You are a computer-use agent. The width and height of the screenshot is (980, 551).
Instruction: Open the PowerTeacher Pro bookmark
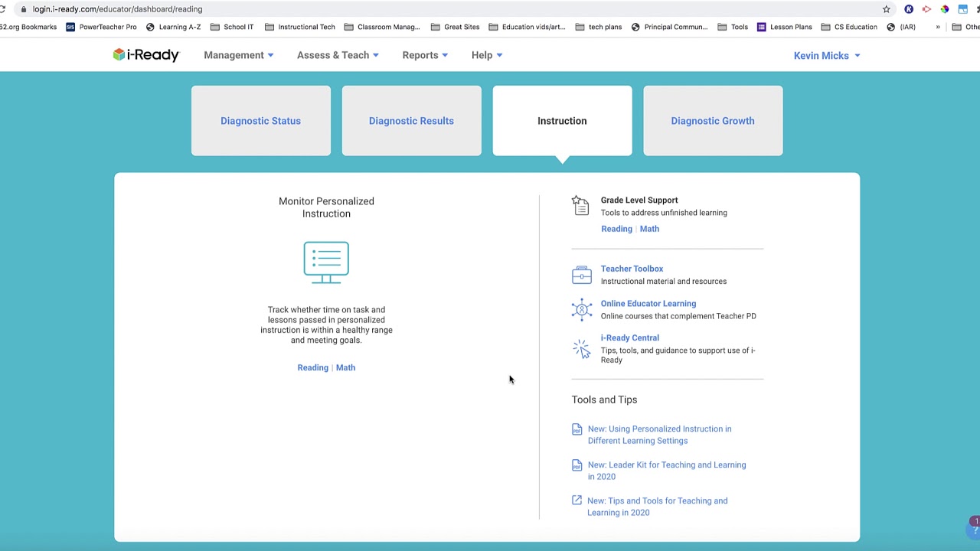pos(101,27)
